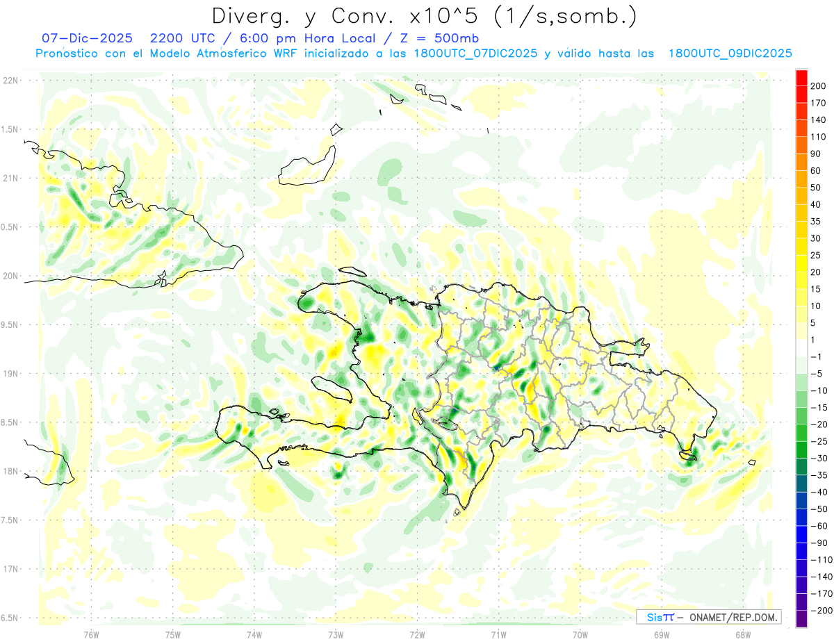This screenshot has width=834, height=644.
Task: Click the '69W' longitude label
Action: 662,634
